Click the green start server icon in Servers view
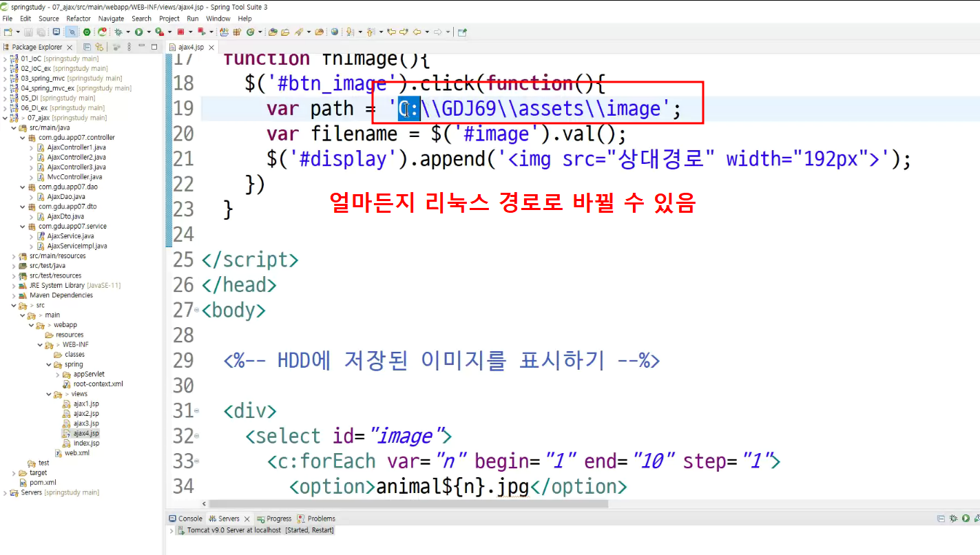This screenshot has height=555, width=980. (x=966, y=519)
